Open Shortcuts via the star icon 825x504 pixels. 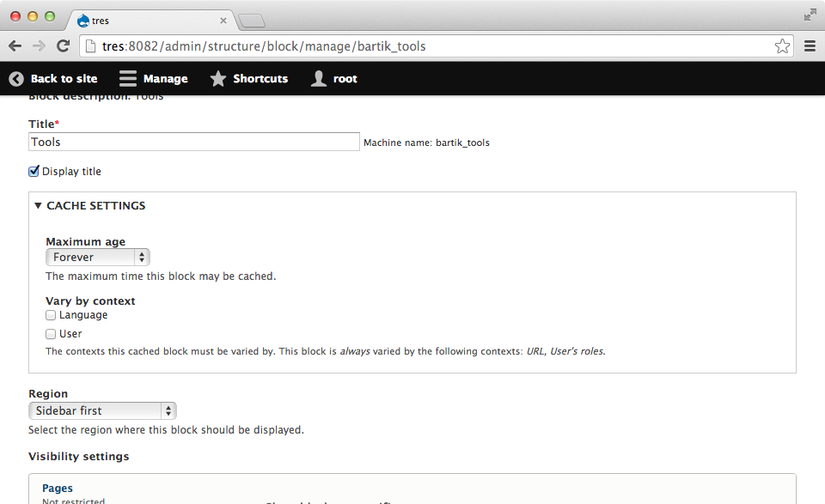coord(217,78)
